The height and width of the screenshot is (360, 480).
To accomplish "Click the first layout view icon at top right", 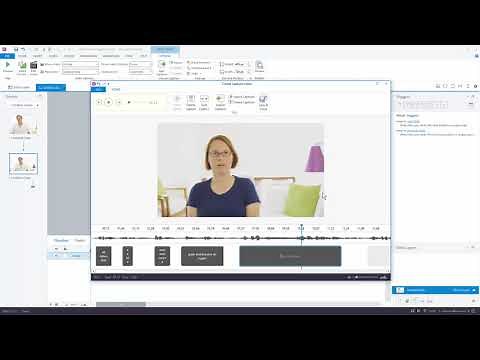I will [438, 86].
